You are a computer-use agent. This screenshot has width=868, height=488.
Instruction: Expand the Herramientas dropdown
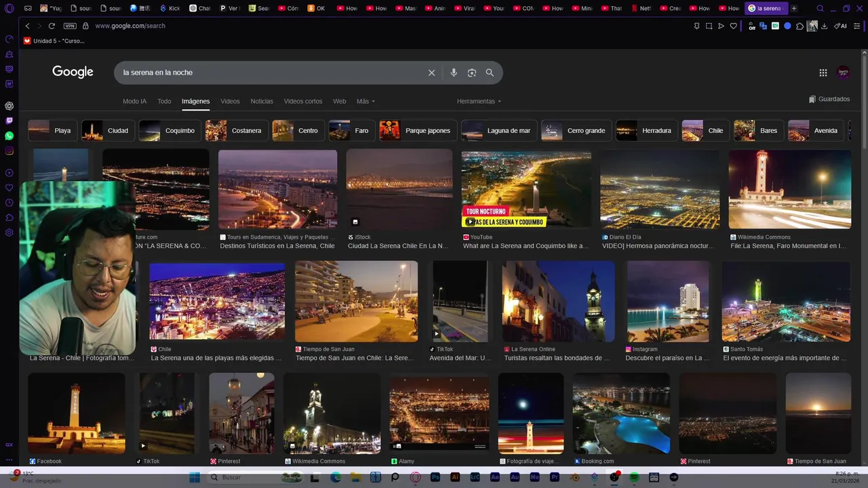[479, 101]
